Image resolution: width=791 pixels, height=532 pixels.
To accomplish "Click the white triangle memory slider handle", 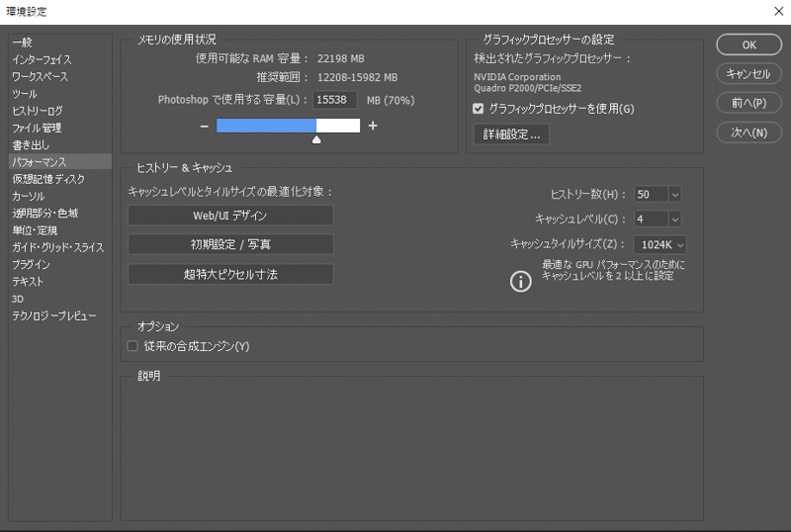I will click(316, 139).
